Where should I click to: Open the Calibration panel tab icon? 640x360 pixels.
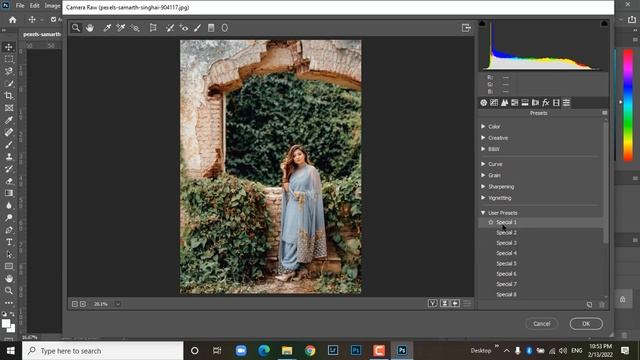(556, 102)
